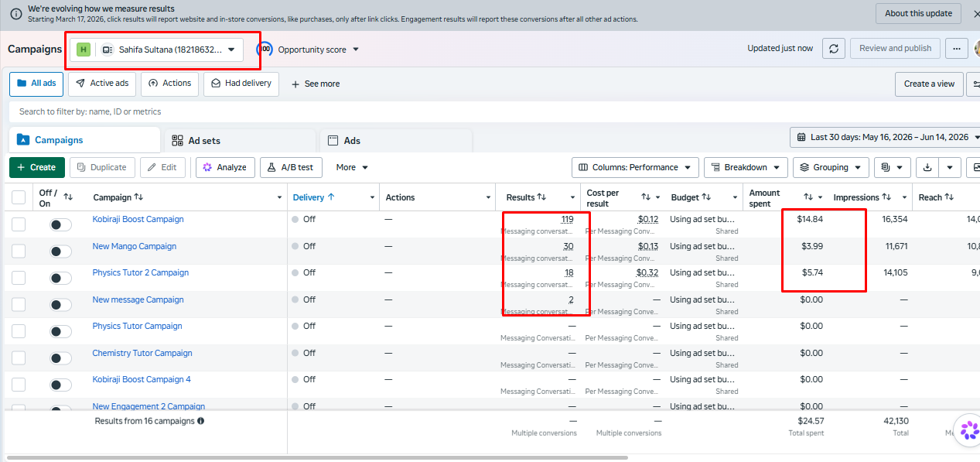Sort by the Campaign column arrows
The height and width of the screenshot is (462, 980).
(138, 197)
